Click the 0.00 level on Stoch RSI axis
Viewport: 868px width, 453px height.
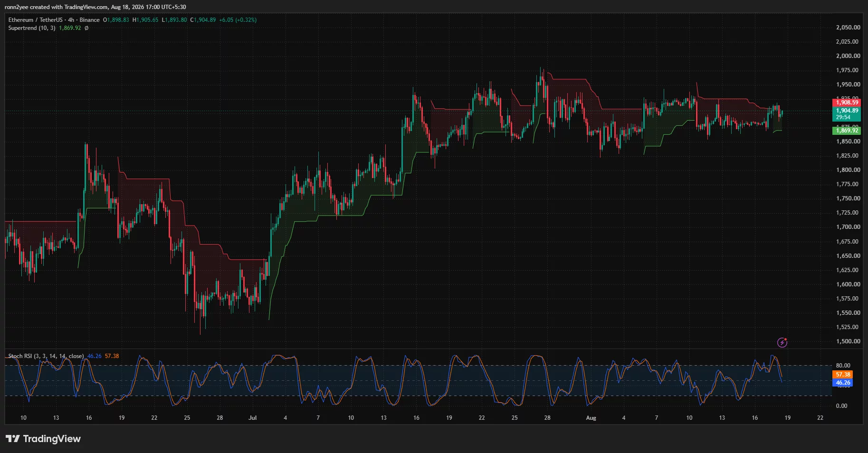coord(841,406)
